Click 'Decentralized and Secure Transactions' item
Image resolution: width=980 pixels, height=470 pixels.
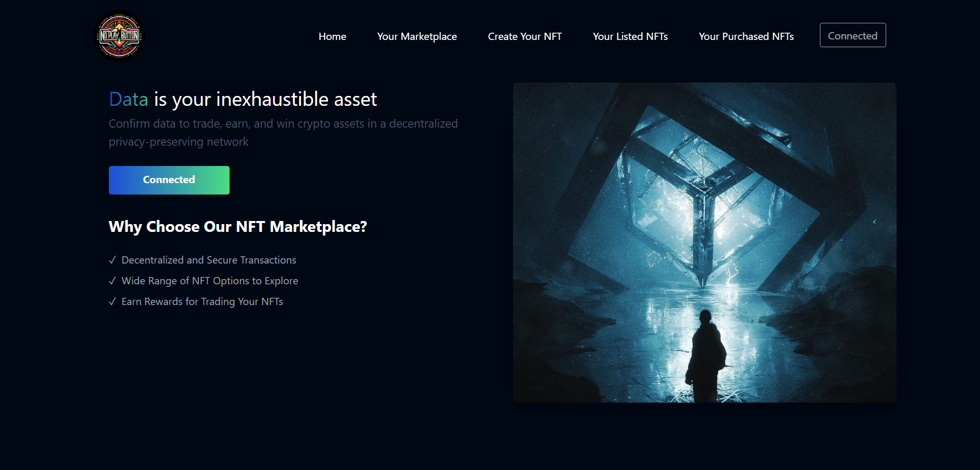click(x=203, y=260)
